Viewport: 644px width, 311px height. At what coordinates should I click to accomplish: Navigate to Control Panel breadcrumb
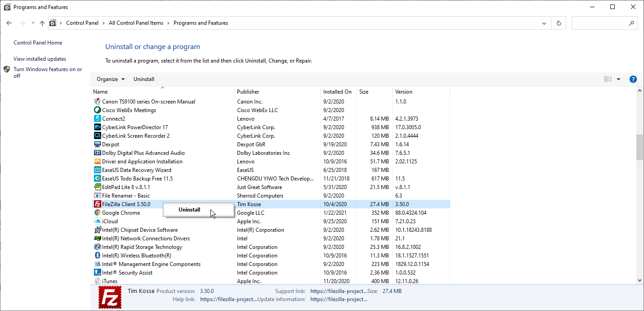82,23
